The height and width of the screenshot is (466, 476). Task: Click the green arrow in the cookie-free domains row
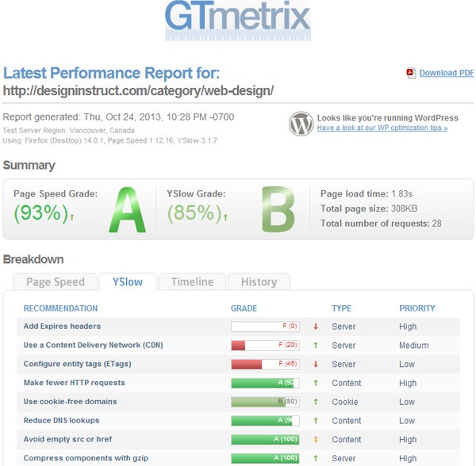(316, 402)
